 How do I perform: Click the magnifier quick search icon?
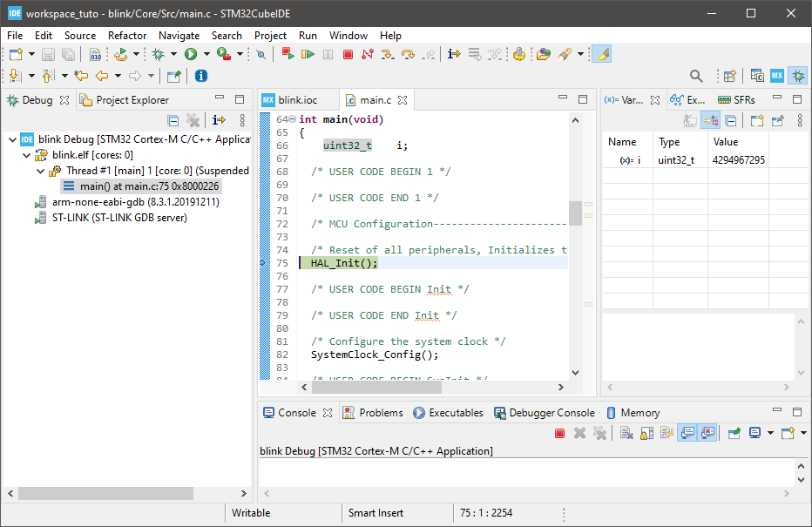(x=696, y=76)
